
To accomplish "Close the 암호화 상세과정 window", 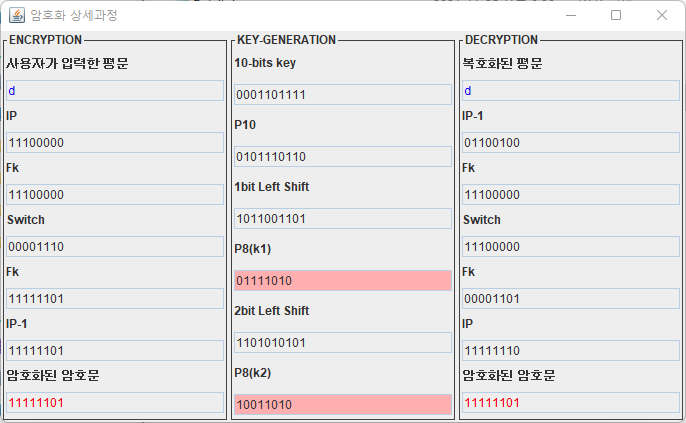I will point(662,15).
